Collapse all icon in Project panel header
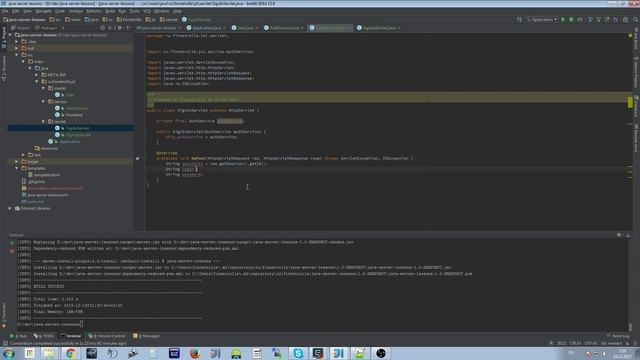 110,28
